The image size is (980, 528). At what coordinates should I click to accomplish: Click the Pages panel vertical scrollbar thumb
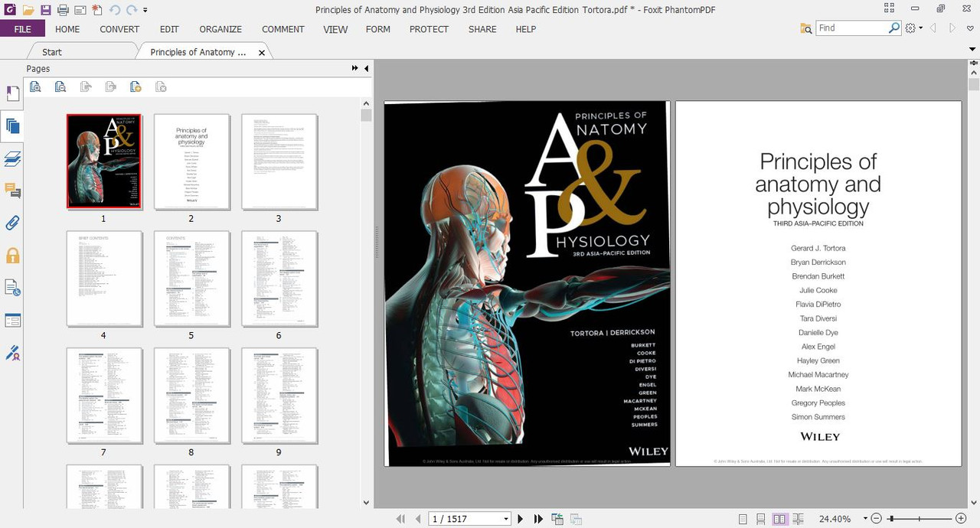click(366, 116)
